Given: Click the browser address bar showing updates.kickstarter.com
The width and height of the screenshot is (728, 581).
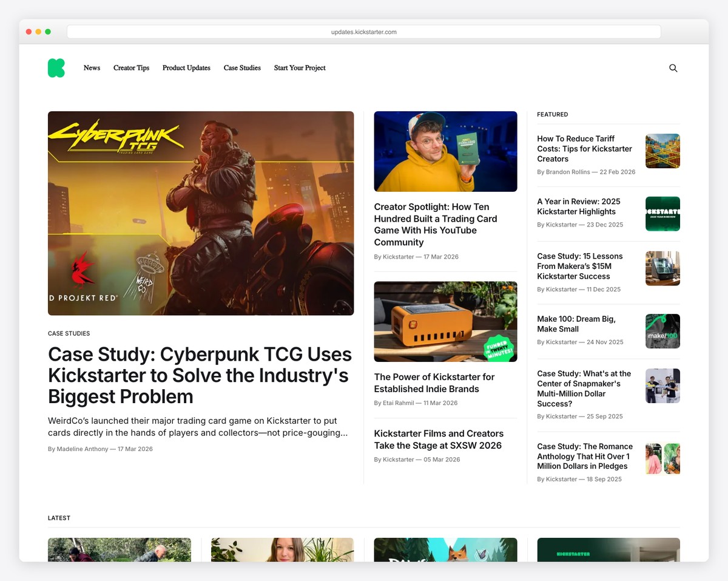Looking at the screenshot, I should tap(364, 31).
